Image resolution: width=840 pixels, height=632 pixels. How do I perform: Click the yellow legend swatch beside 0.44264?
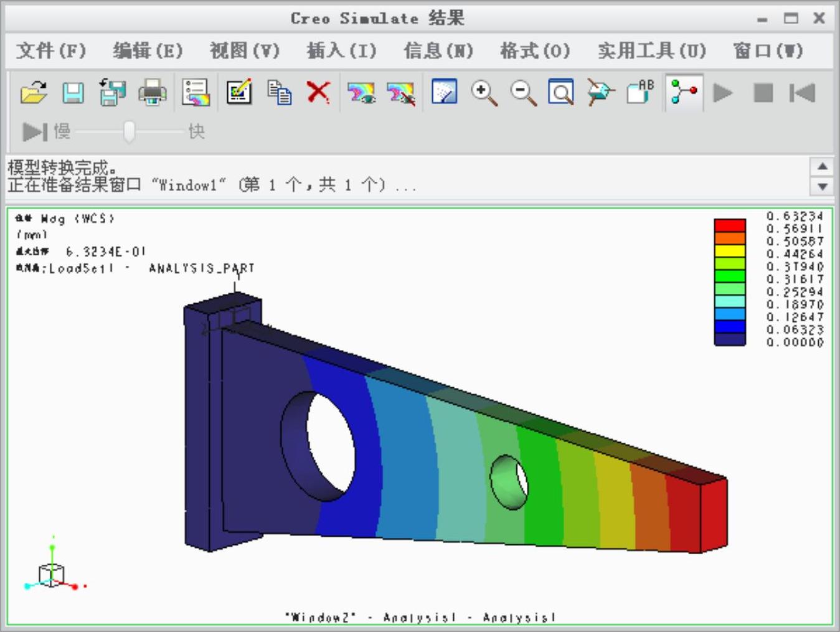click(730, 251)
